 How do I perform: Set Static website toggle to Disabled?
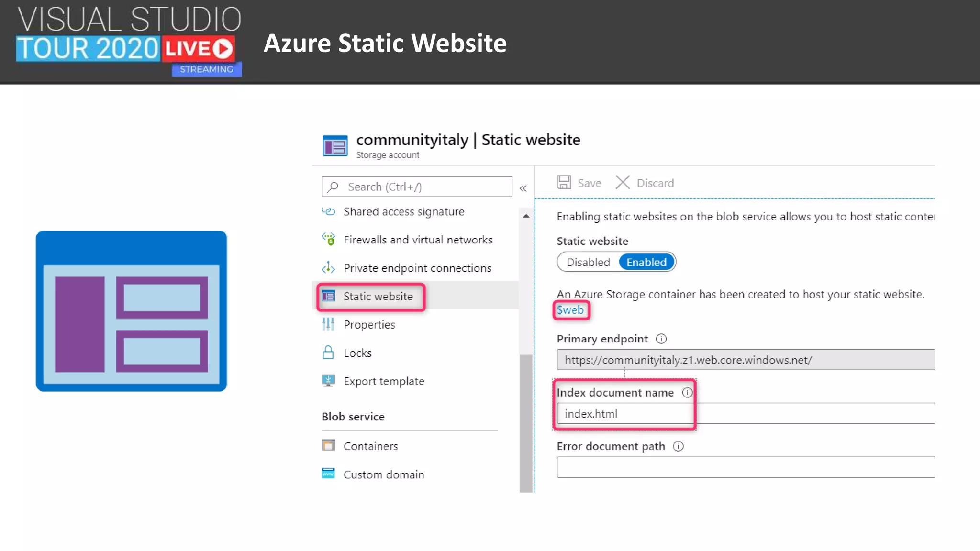[588, 262]
